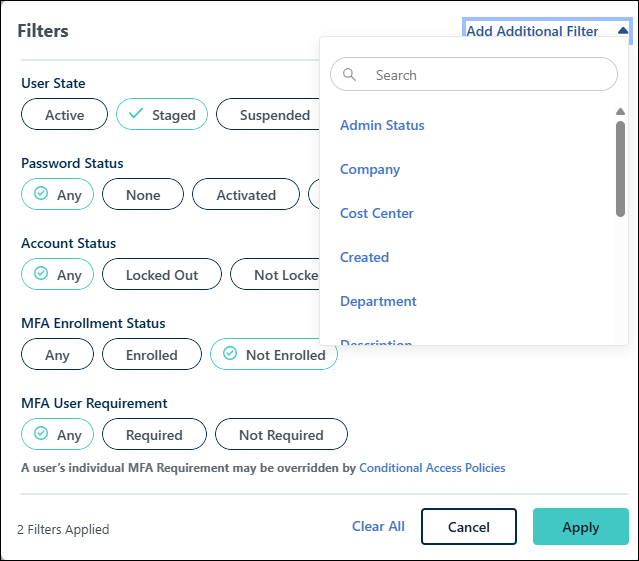This screenshot has width=639, height=561.
Task: Click the search magnifier icon in dropdown
Action: tap(350, 75)
